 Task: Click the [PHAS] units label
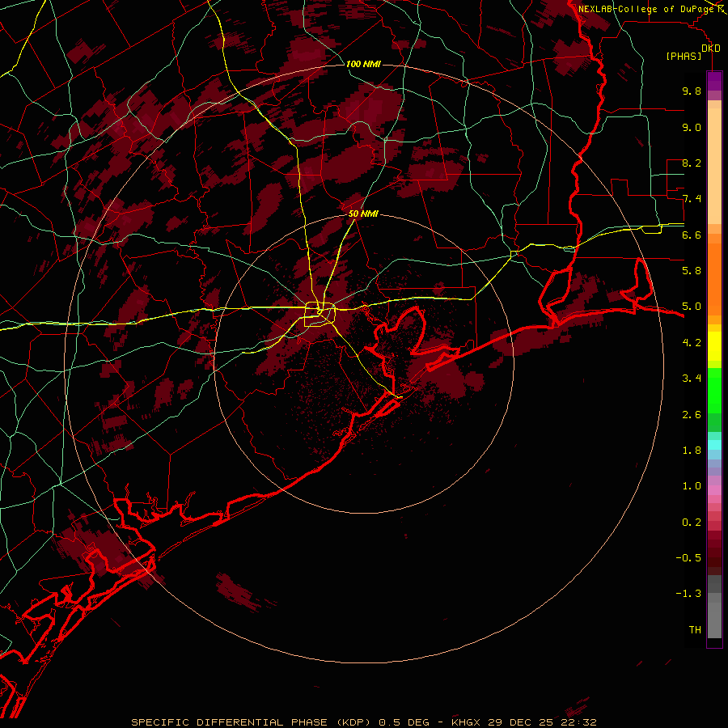684,56
